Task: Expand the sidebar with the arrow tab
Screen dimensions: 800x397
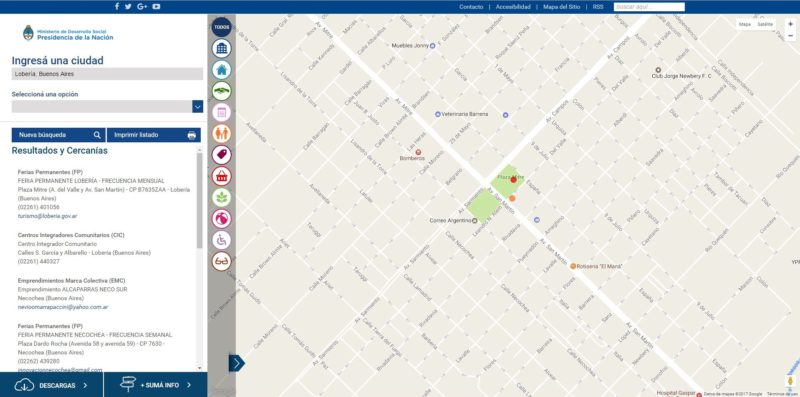Action: tap(236, 363)
